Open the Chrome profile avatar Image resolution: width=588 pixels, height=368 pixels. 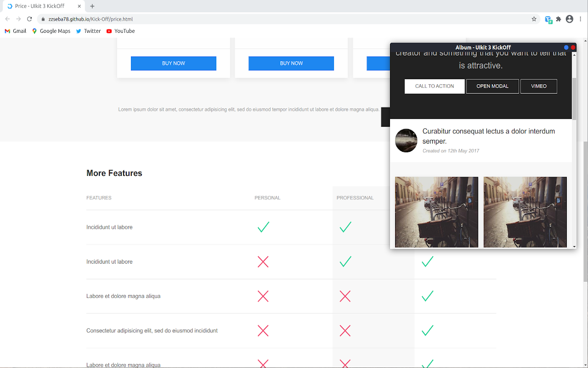click(570, 19)
